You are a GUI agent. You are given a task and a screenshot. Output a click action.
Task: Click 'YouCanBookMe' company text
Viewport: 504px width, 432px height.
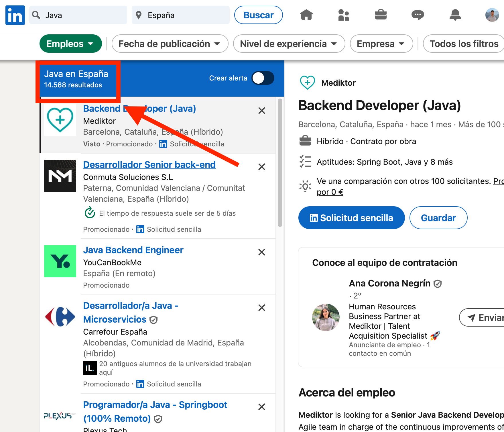112,262
